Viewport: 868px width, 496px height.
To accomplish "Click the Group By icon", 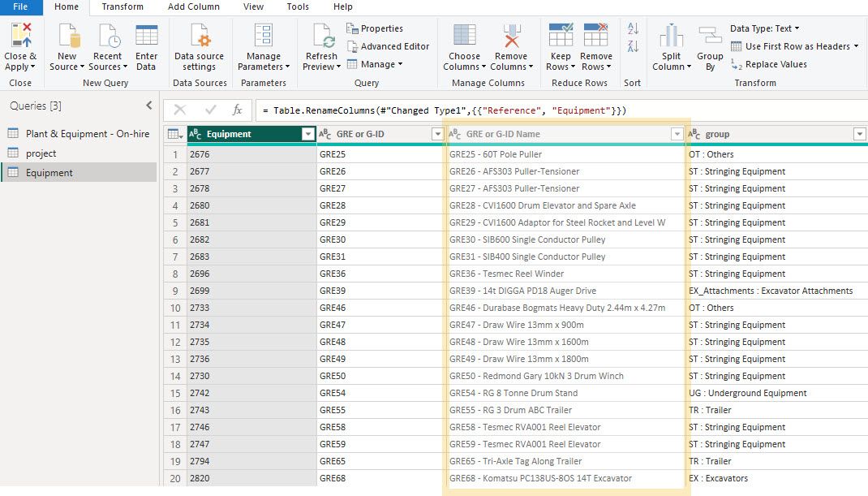I will [x=710, y=36].
